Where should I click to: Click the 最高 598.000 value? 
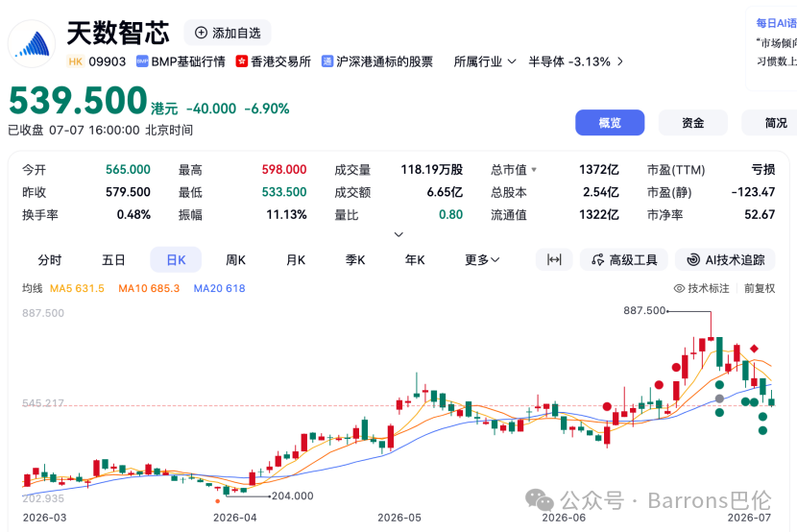point(284,170)
